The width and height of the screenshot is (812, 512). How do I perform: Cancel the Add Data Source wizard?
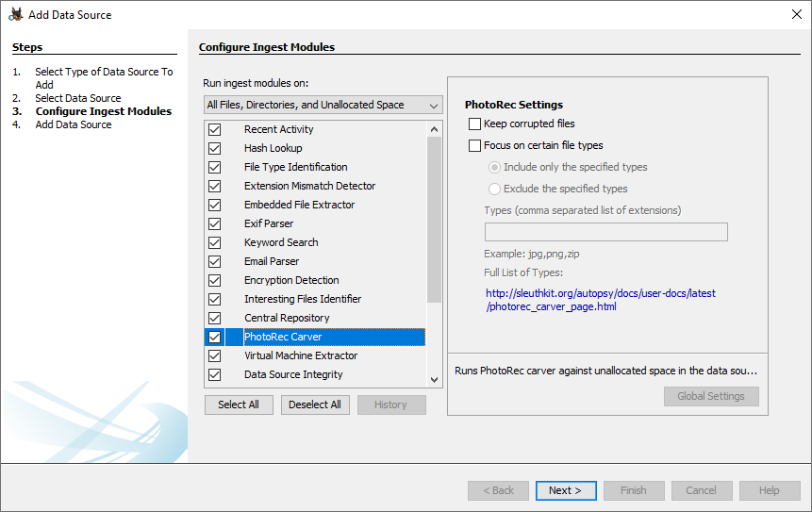coord(701,490)
